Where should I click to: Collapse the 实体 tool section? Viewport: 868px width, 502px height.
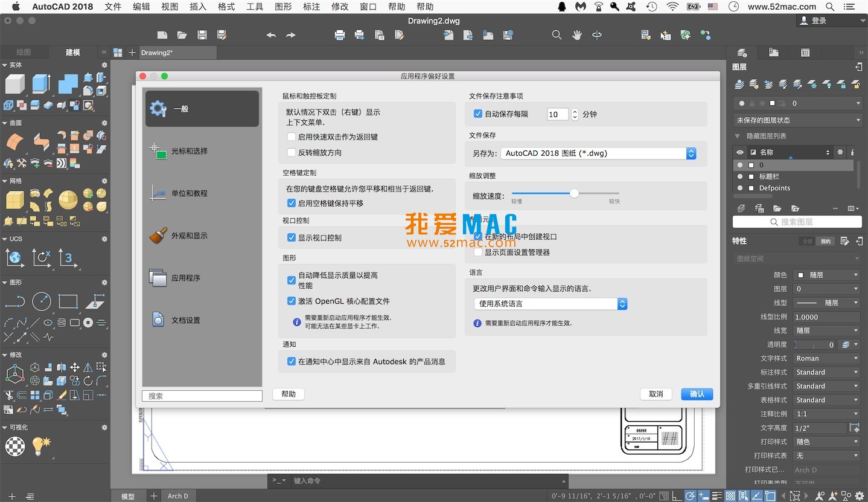pos(4,65)
